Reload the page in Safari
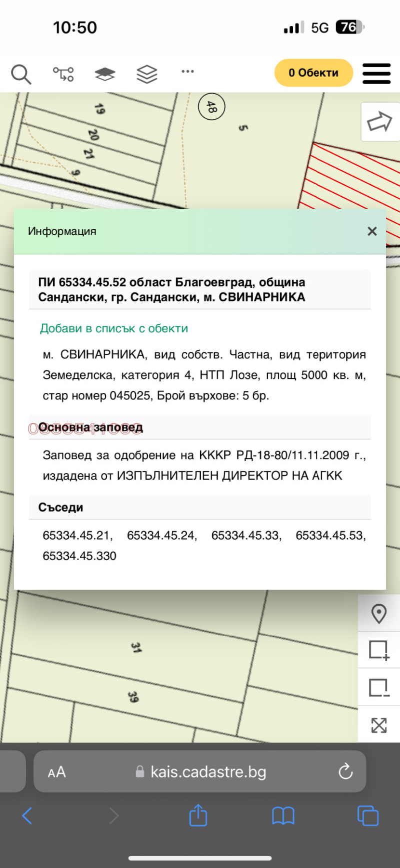The image size is (400, 868). point(345,771)
